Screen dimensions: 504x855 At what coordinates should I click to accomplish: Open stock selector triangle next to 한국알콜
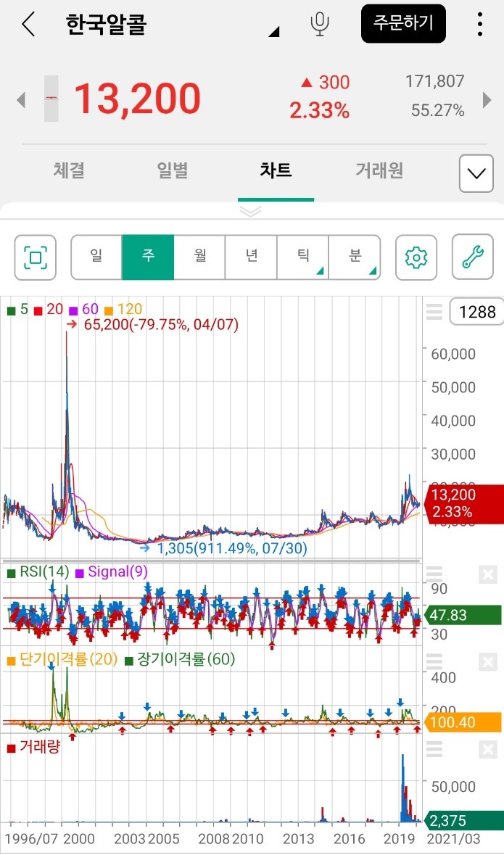274,32
